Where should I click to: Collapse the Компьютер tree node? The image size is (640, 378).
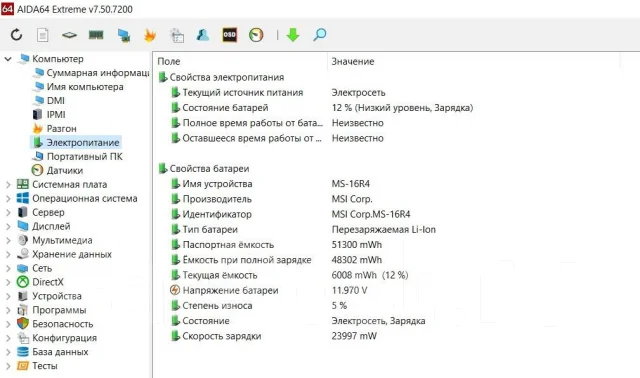point(8,59)
